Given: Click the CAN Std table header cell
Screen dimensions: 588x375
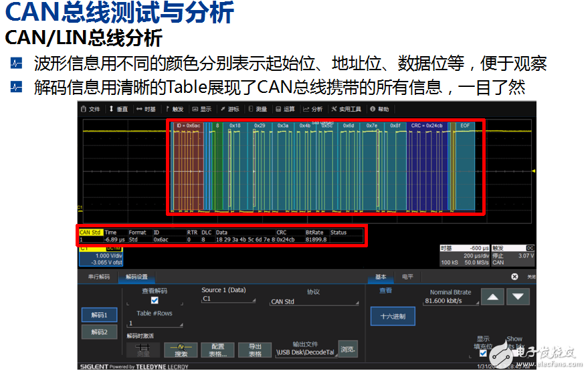Looking at the screenshot, I should pos(90,233).
